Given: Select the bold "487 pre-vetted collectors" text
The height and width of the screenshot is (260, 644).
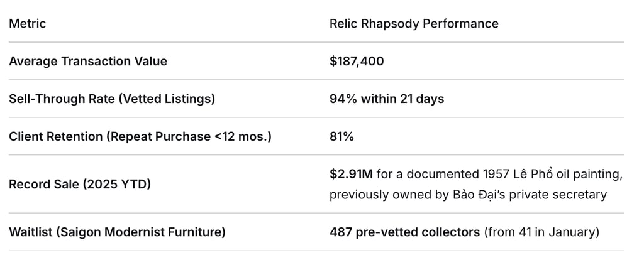Looking at the screenshot, I should point(404,232).
